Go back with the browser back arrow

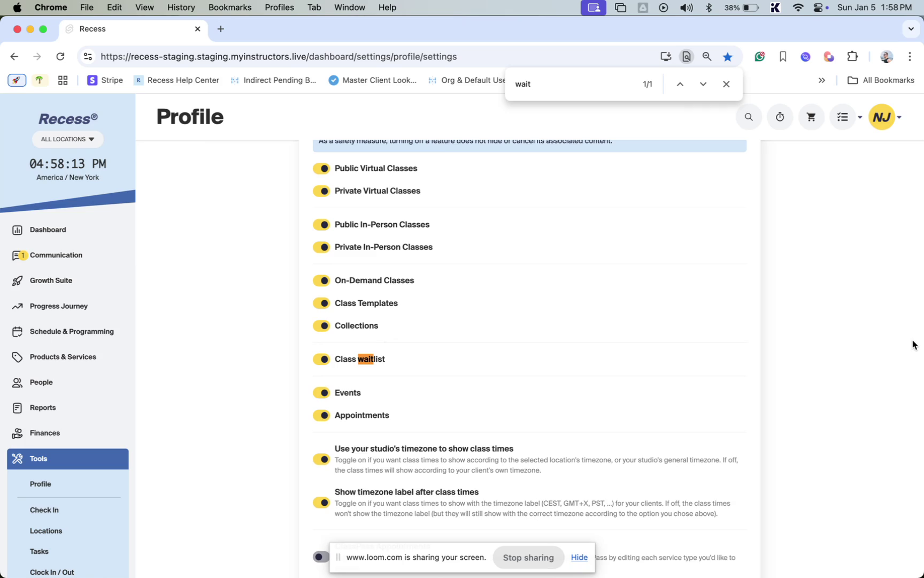tap(14, 57)
